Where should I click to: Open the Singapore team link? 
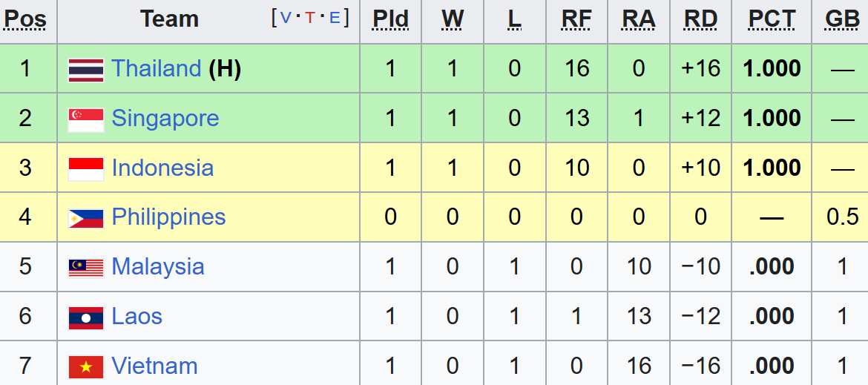pyautogui.click(x=165, y=119)
